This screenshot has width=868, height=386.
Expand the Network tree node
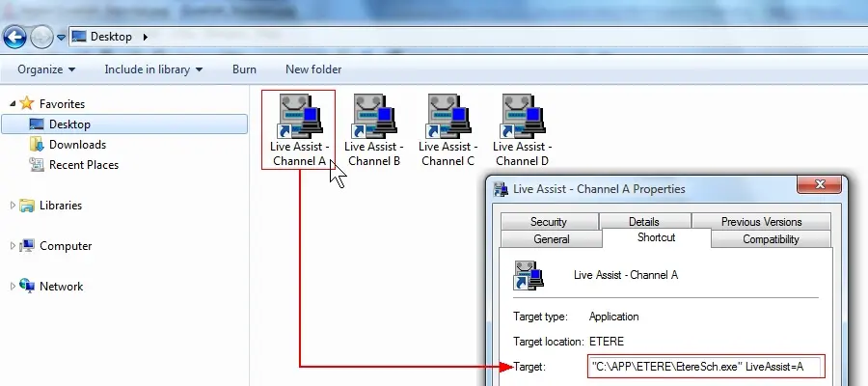tap(13, 287)
